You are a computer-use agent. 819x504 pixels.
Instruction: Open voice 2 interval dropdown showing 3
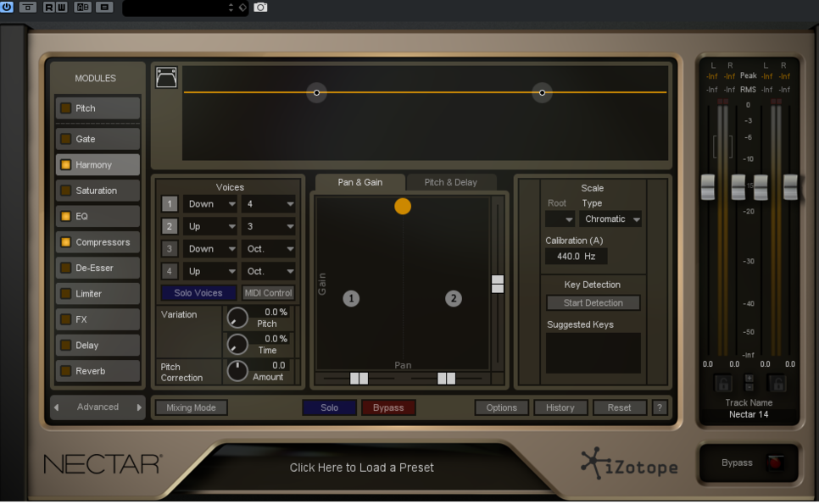click(x=268, y=226)
